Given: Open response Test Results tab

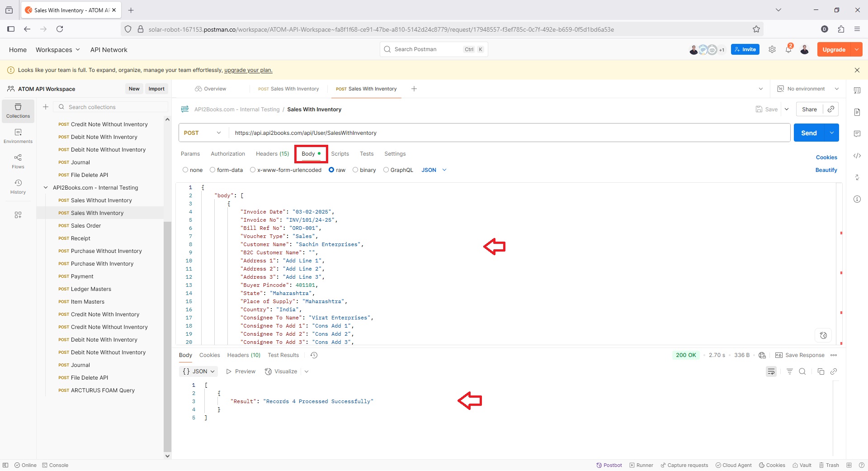Looking at the screenshot, I should 283,355.
